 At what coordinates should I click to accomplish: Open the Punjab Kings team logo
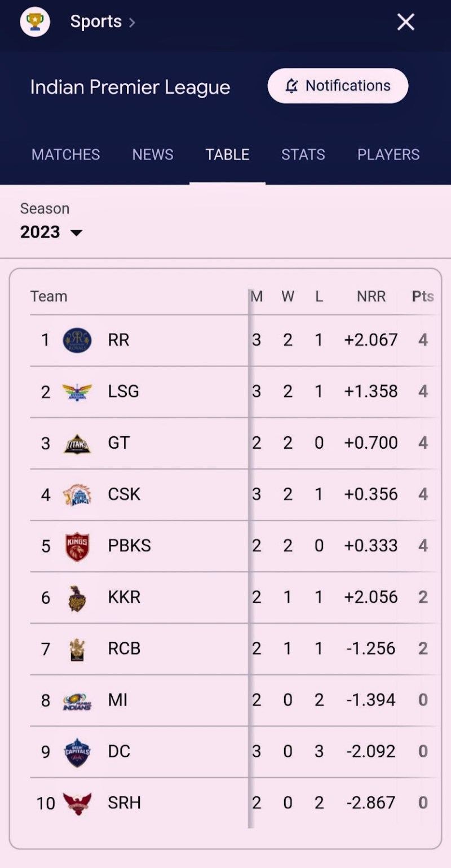click(77, 546)
